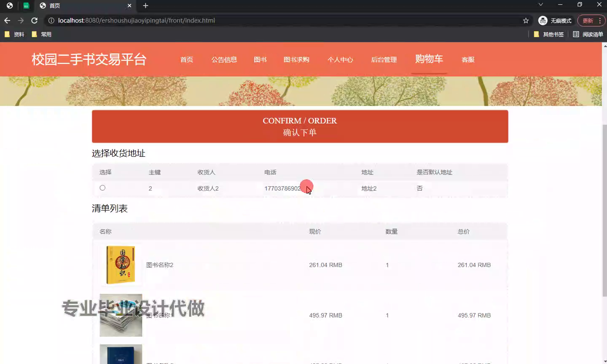Click the stacked magazines book thumbnail

pyautogui.click(x=121, y=315)
